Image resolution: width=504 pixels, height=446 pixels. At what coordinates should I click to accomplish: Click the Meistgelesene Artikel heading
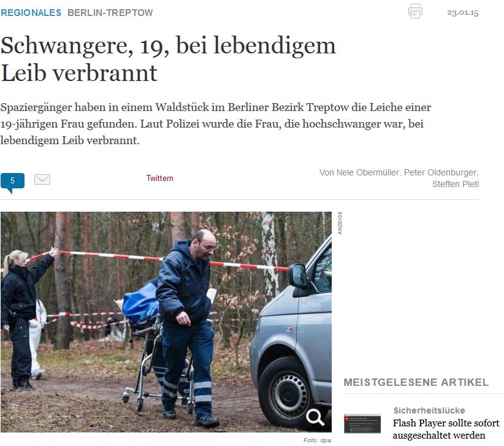click(x=416, y=382)
